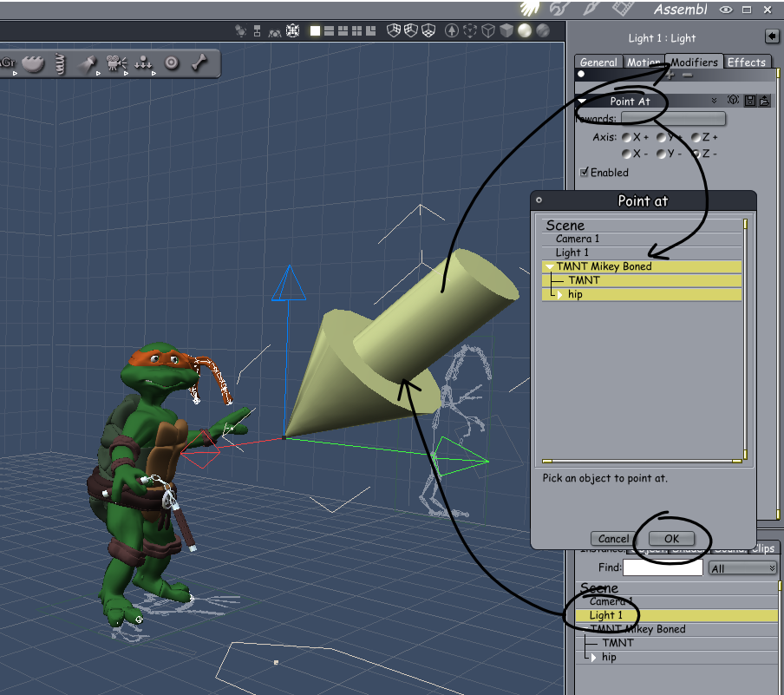Collapse the Point At modifier triangle
Screen dimensions: 784x695
[x=582, y=101]
